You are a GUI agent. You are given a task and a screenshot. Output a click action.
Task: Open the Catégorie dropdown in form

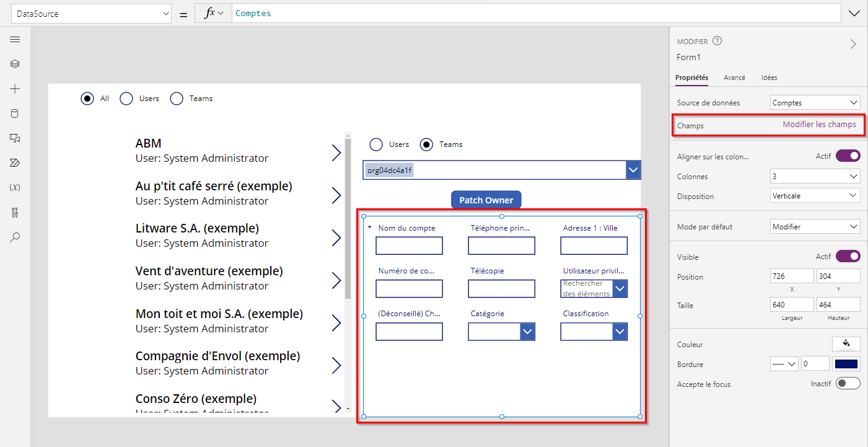click(527, 332)
